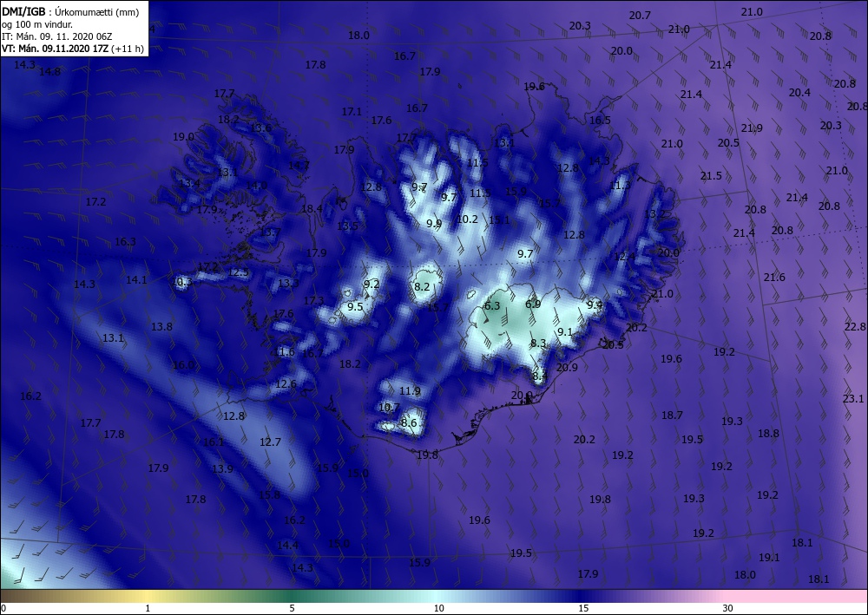Screen dimensions: 868x615
Task: Click the '17.1' value on the map
Action: coord(352,112)
